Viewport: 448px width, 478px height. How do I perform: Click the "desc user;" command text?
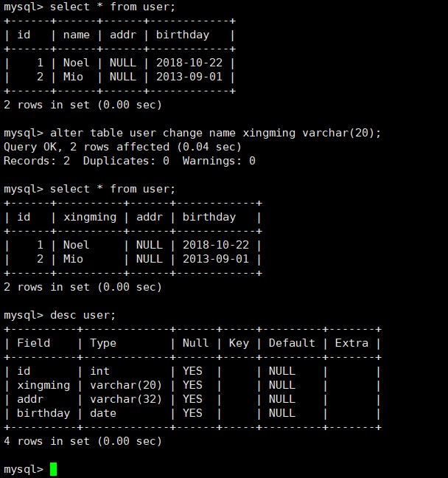83,315
